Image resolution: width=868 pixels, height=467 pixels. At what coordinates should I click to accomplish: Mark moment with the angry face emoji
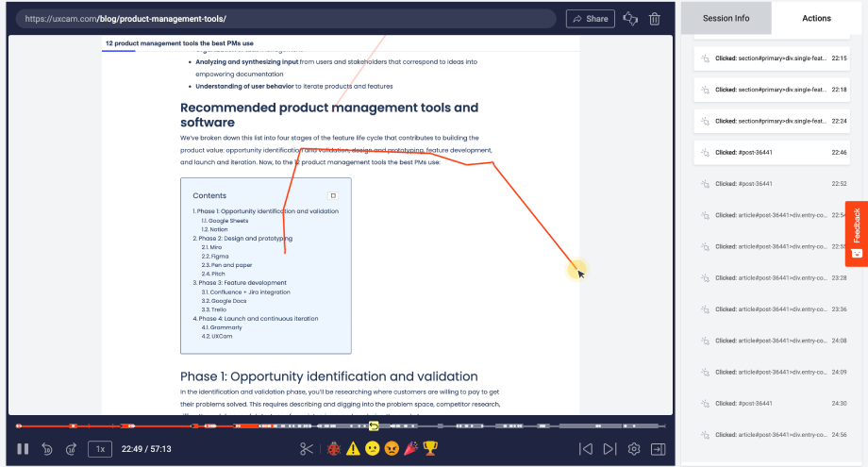[x=392, y=449]
